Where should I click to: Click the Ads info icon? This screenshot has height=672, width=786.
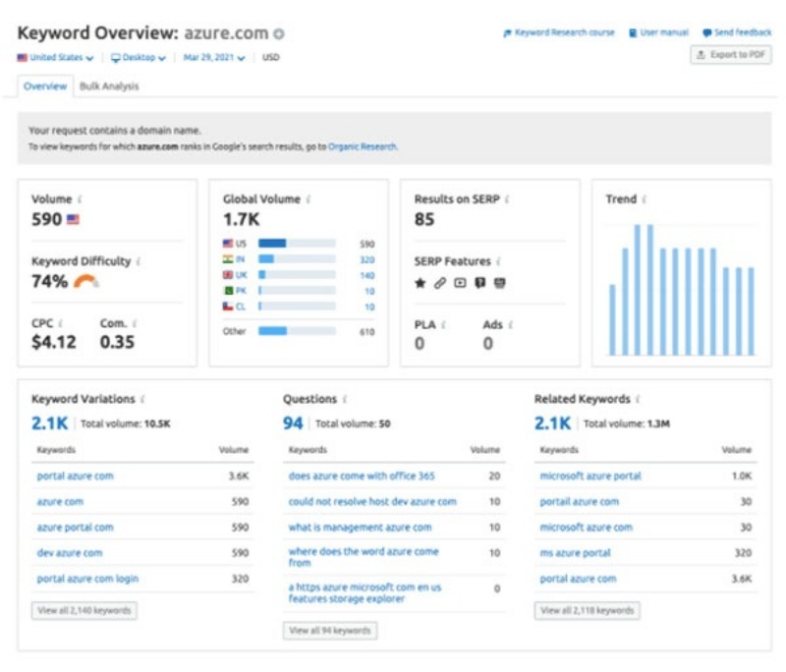click(510, 325)
